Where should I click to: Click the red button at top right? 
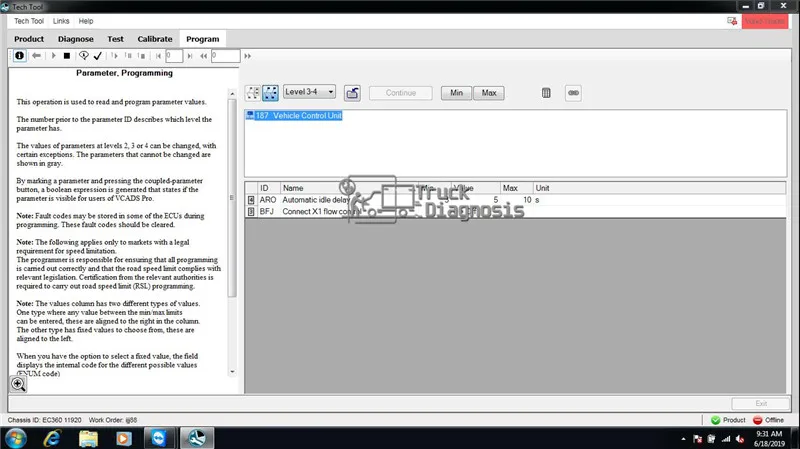coord(765,21)
